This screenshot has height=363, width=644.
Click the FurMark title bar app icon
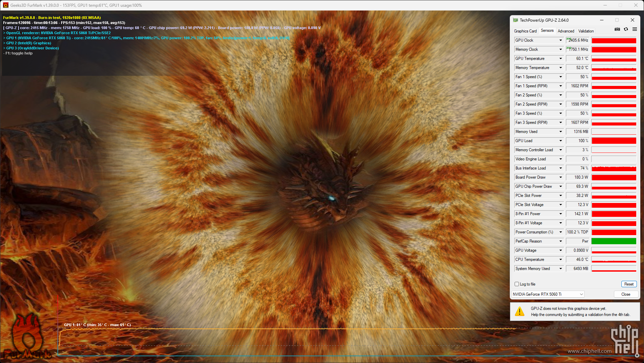coord(6,5)
